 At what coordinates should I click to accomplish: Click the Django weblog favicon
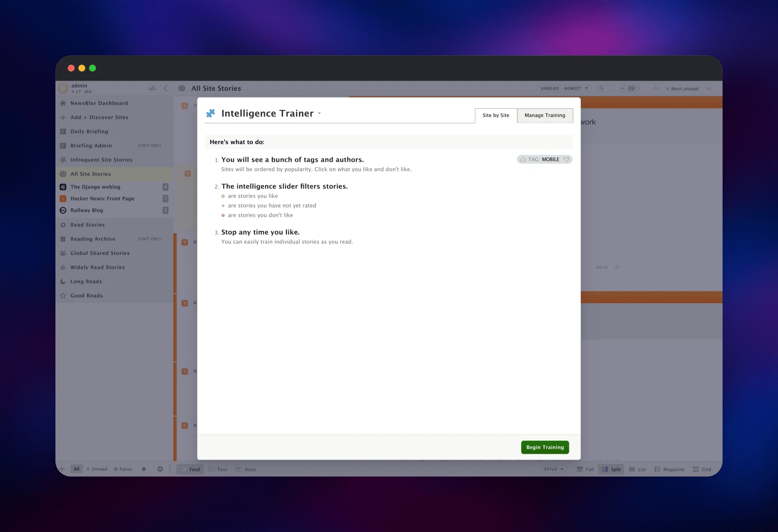click(x=63, y=187)
